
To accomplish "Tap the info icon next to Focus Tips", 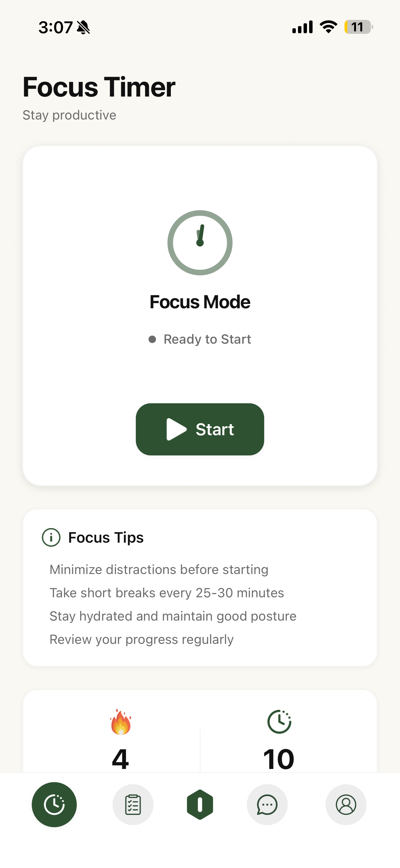I will click(x=51, y=537).
